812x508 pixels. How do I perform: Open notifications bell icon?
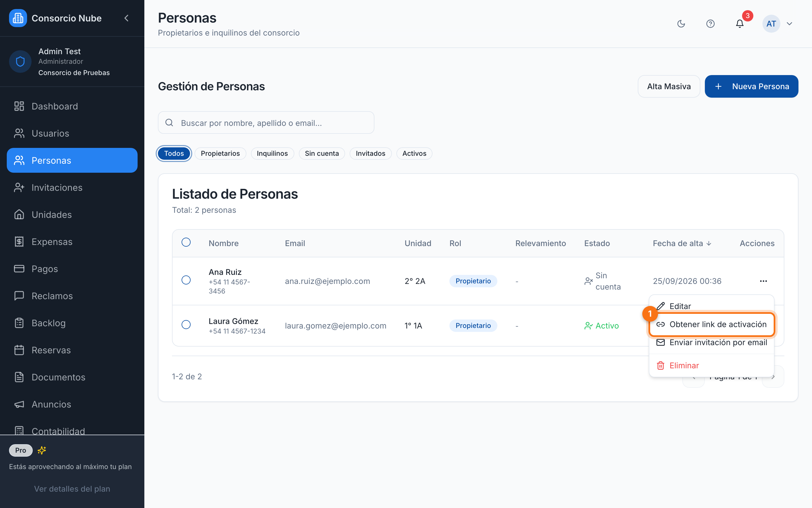click(x=740, y=23)
